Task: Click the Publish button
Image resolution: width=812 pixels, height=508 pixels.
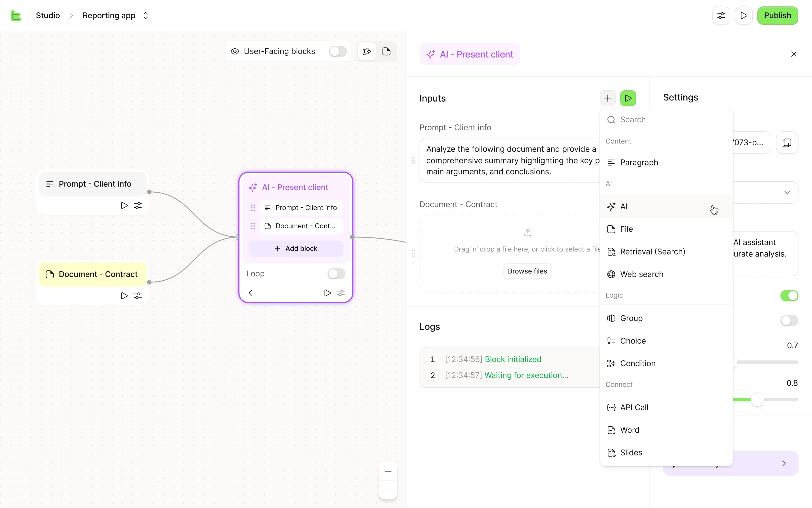Action: click(x=777, y=15)
